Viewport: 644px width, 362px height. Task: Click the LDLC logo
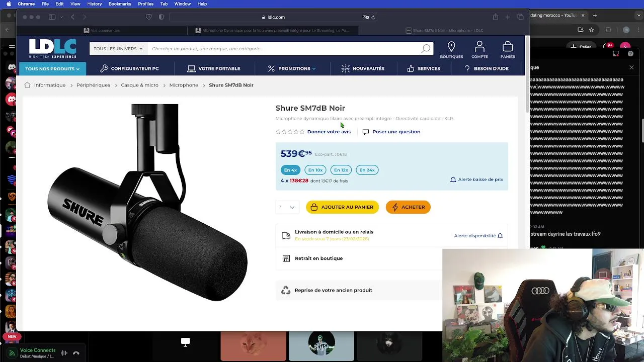coord(52,48)
